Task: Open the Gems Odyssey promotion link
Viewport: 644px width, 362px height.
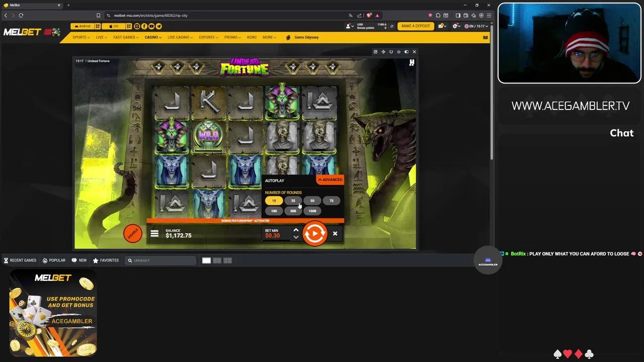Action: point(306,37)
